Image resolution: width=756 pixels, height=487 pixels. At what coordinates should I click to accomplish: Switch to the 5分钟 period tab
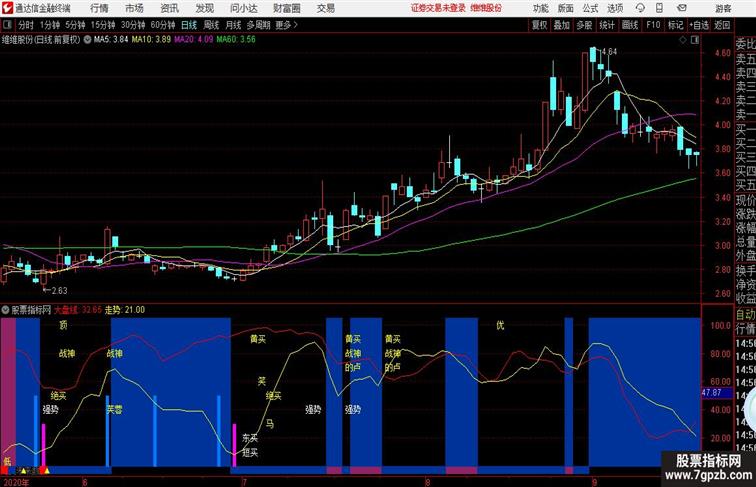[75, 25]
